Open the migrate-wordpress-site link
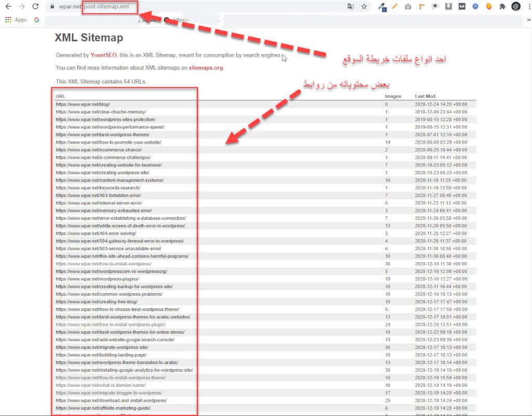 pyautogui.click(x=102, y=347)
